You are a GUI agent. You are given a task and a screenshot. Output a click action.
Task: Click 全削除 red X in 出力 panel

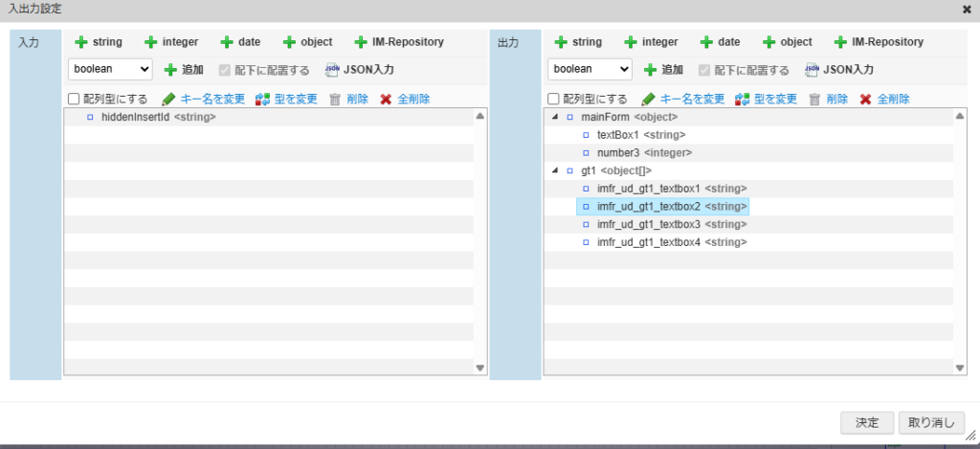point(865,99)
